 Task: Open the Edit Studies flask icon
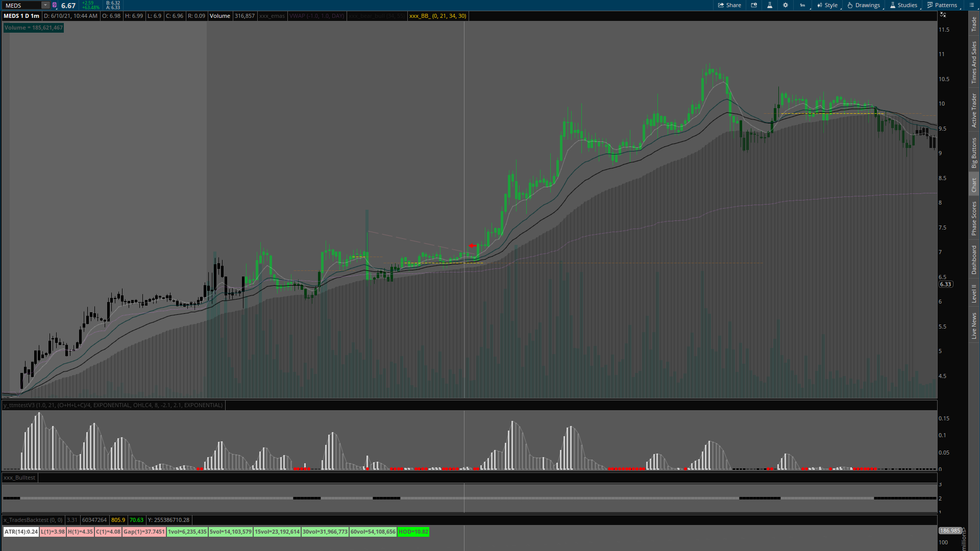point(770,5)
